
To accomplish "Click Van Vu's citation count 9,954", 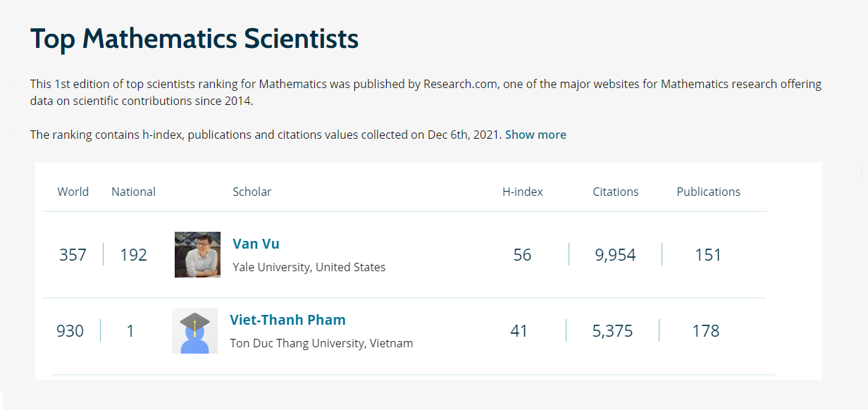I will point(615,255).
